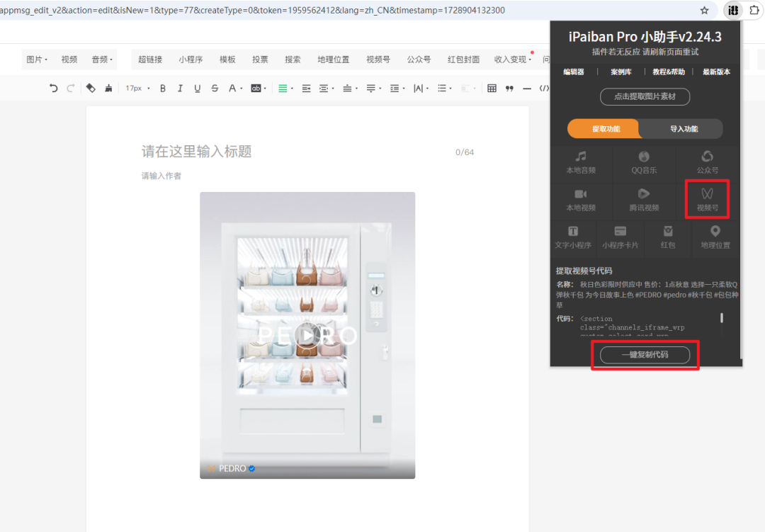Insert a horizontal divider line
The height and width of the screenshot is (532, 765).
coord(527,89)
